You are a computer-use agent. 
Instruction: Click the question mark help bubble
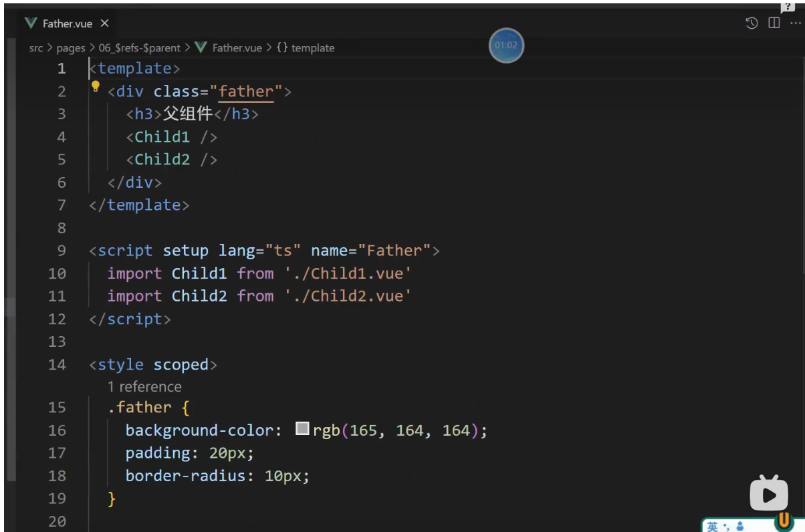click(x=788, y=7)
